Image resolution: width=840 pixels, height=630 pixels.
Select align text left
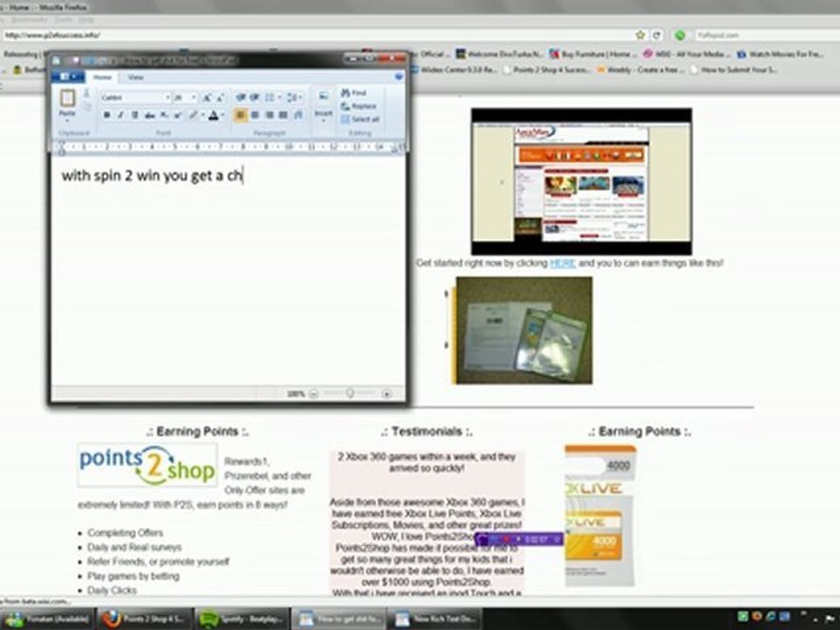[x=241, y=115]
